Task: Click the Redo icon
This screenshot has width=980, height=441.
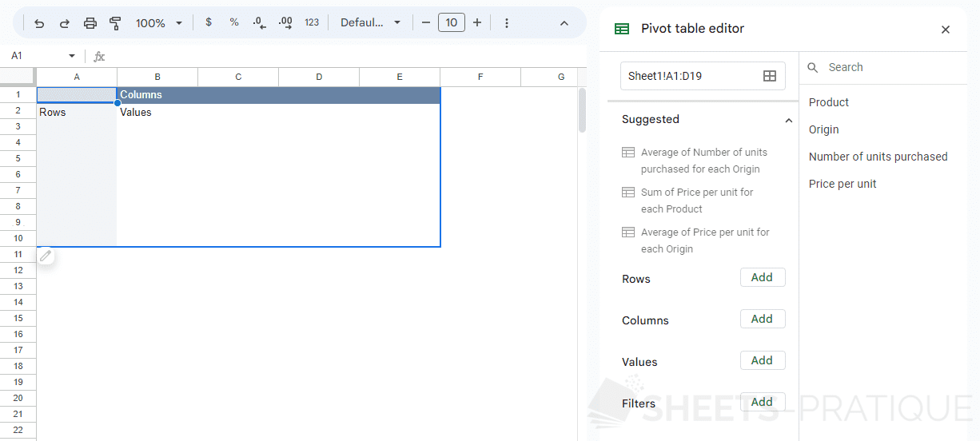Action: 65,23
